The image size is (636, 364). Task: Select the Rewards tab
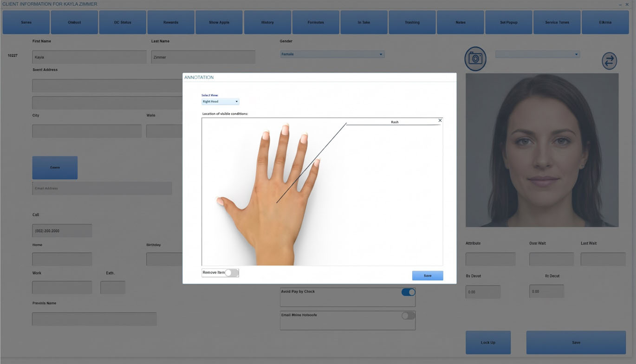pyautogui.click(x=171, y=22)
